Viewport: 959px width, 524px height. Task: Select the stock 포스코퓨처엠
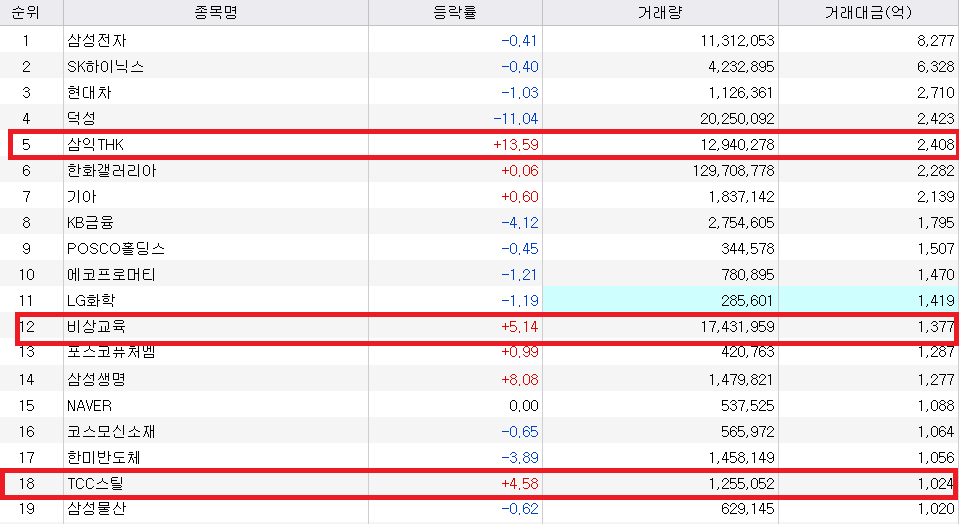(x=111, y=352)
